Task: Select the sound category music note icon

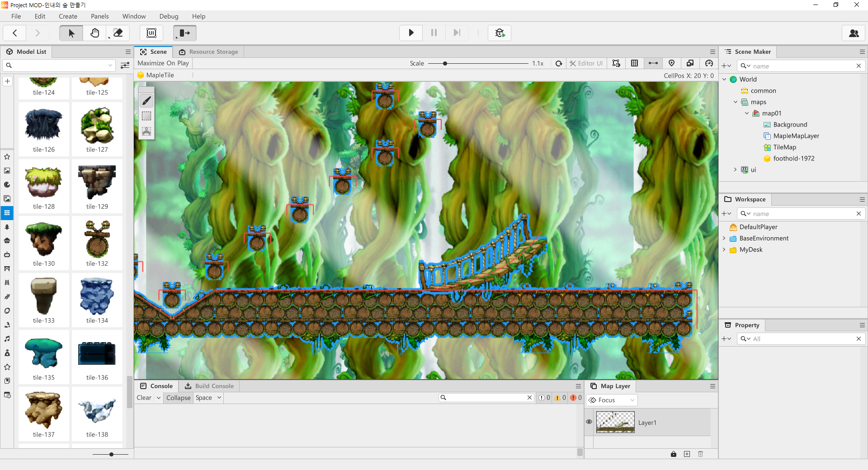Action: pyautogui.click(x=7, y=339)
